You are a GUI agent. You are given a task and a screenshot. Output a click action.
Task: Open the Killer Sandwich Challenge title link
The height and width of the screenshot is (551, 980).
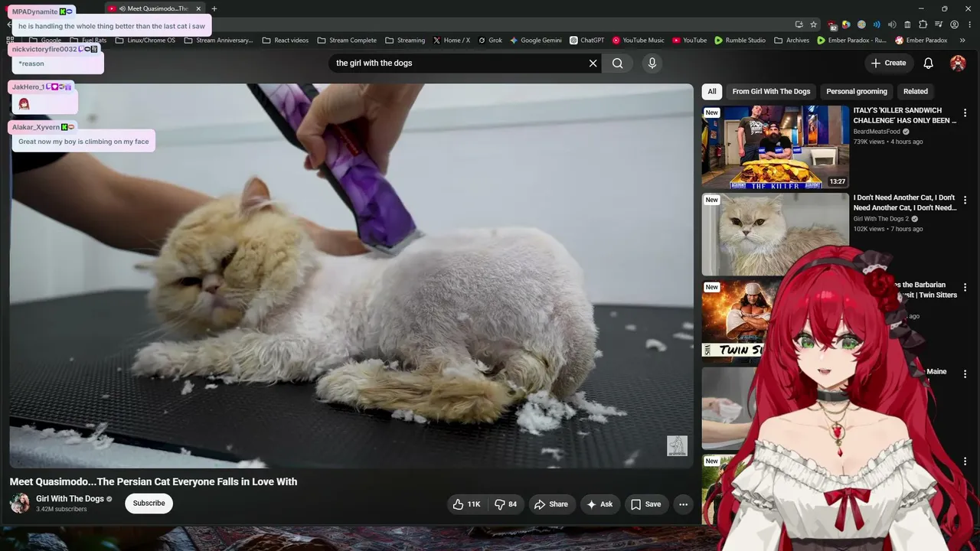[x=905, y=116]
